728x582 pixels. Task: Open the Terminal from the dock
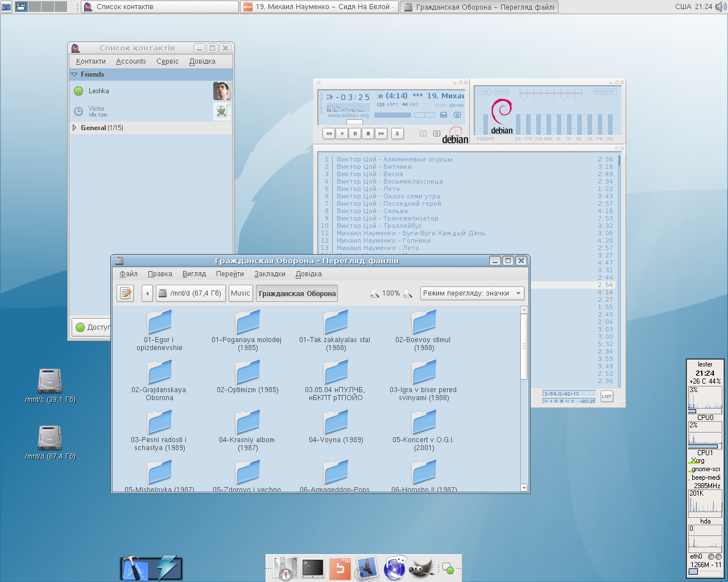click(313, 568)
